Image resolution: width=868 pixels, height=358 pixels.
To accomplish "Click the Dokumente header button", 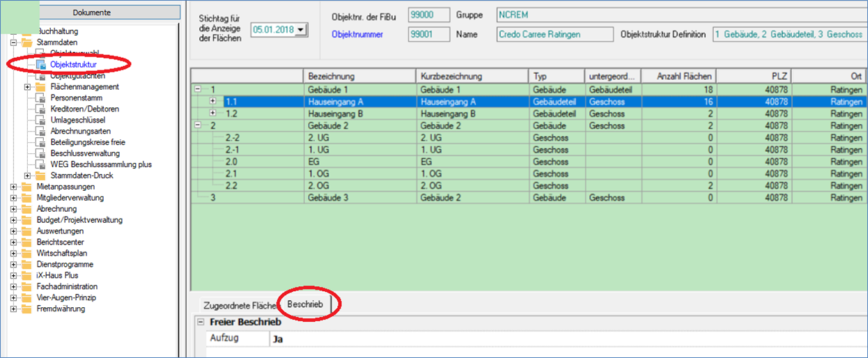I will pos(91,13).
